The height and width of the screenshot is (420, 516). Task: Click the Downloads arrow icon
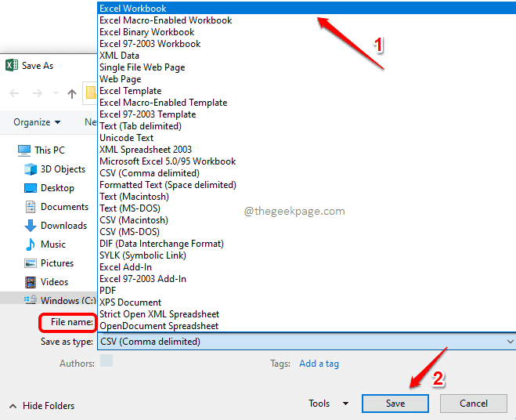coord(31,226)
